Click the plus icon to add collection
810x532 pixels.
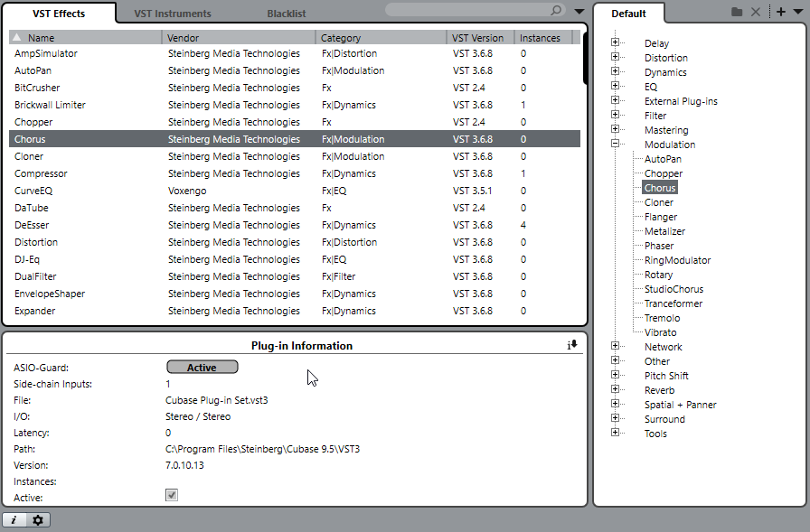click(x=781, y=12)
